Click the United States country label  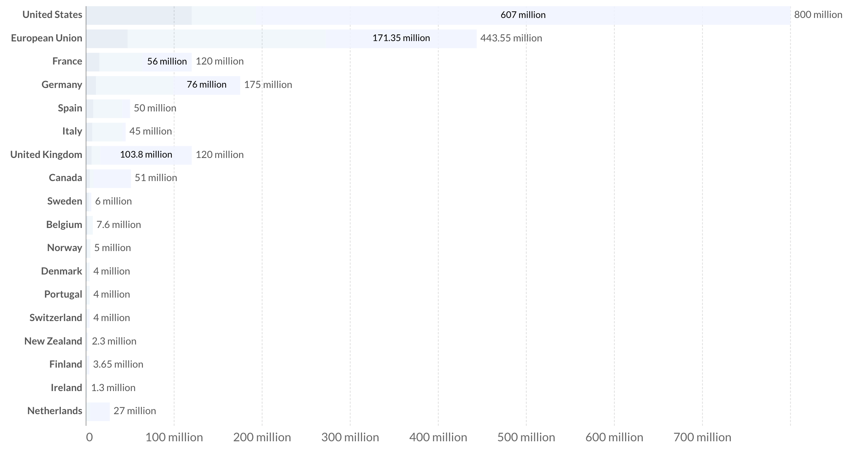coord(52,15)
